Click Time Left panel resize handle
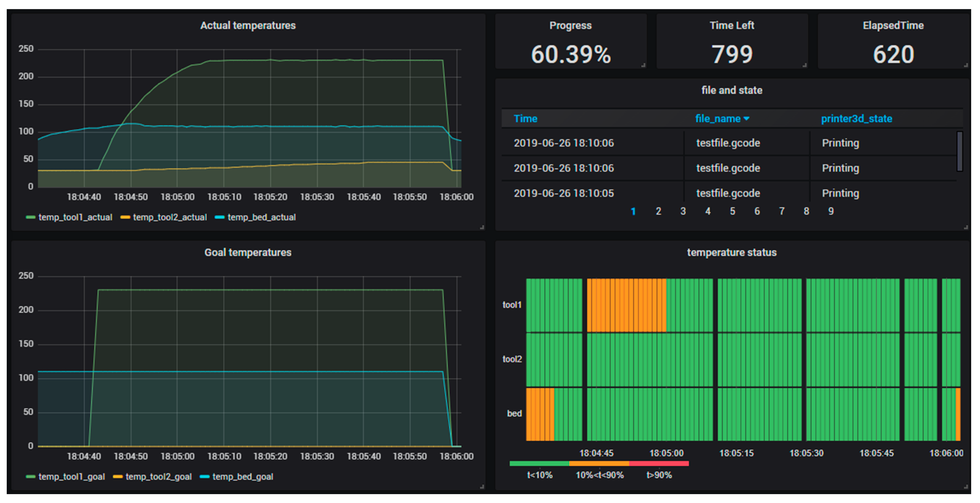Image resolution: width=980 pixels, height=503 pixels. (x=804, y=65)
